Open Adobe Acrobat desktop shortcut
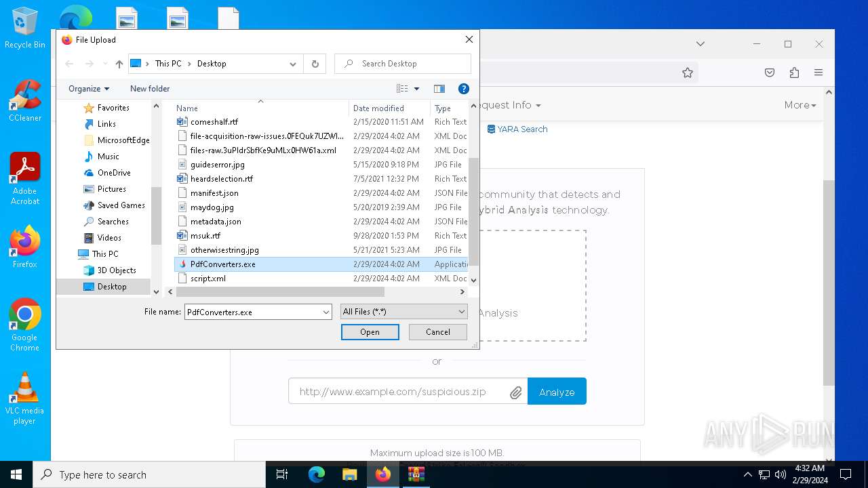Screen dimensions: 868x488 click(x=24, y=179)
